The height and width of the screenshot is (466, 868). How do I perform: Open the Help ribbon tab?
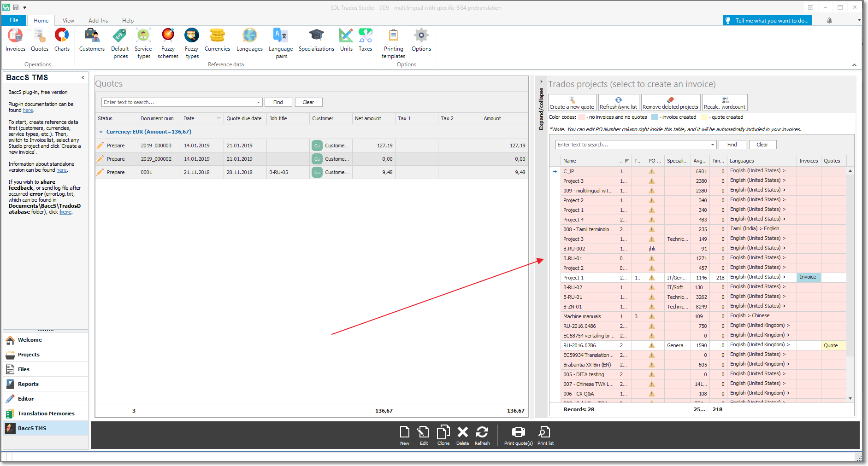click(x=128, y=20)
